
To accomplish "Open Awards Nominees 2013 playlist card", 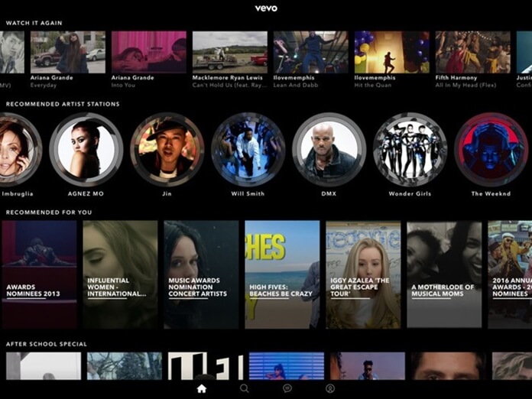I will point(39,274).
